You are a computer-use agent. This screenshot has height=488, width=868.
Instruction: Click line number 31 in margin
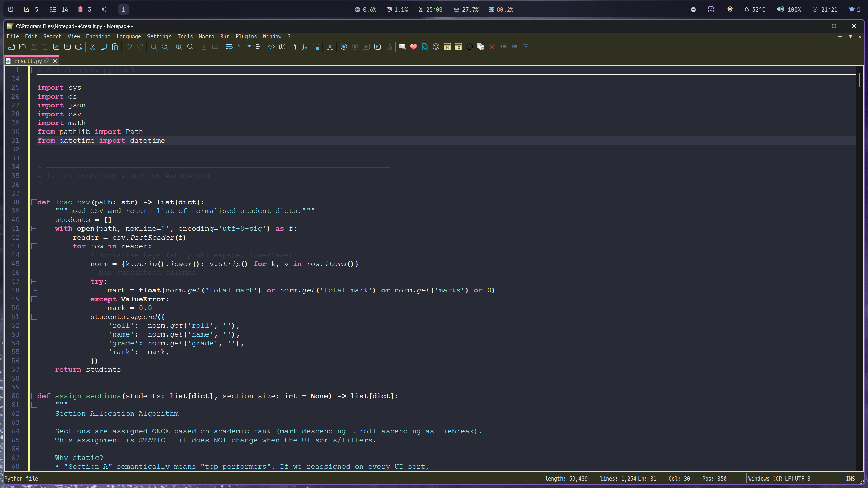coord(15,140)
